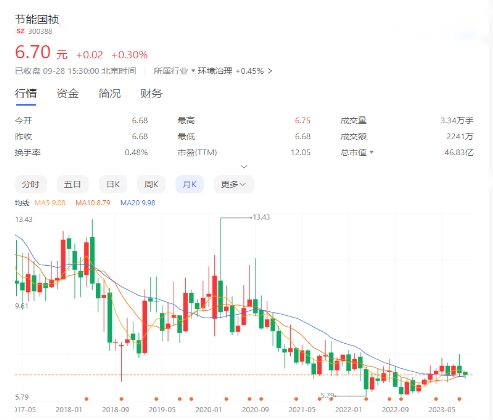The image size is (493, 420).
Task: Click the event dot under 2018-09
Action: pyautogui.click(x=121, y=399)
